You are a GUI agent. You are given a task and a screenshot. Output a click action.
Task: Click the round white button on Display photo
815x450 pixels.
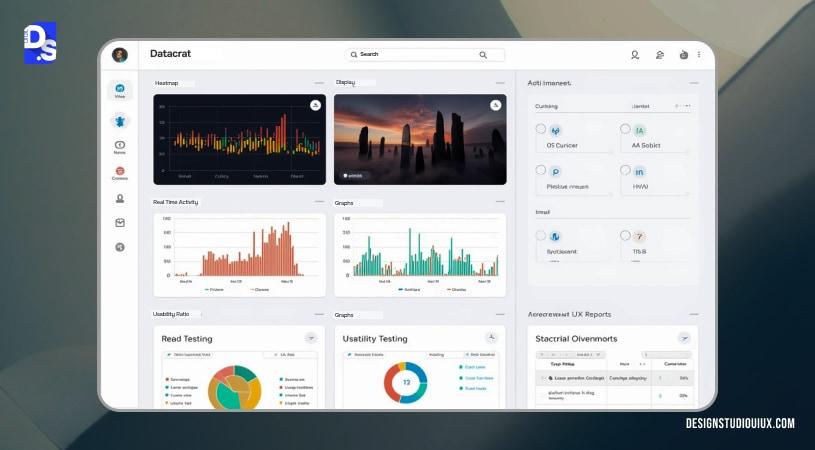tap(495, 105)
